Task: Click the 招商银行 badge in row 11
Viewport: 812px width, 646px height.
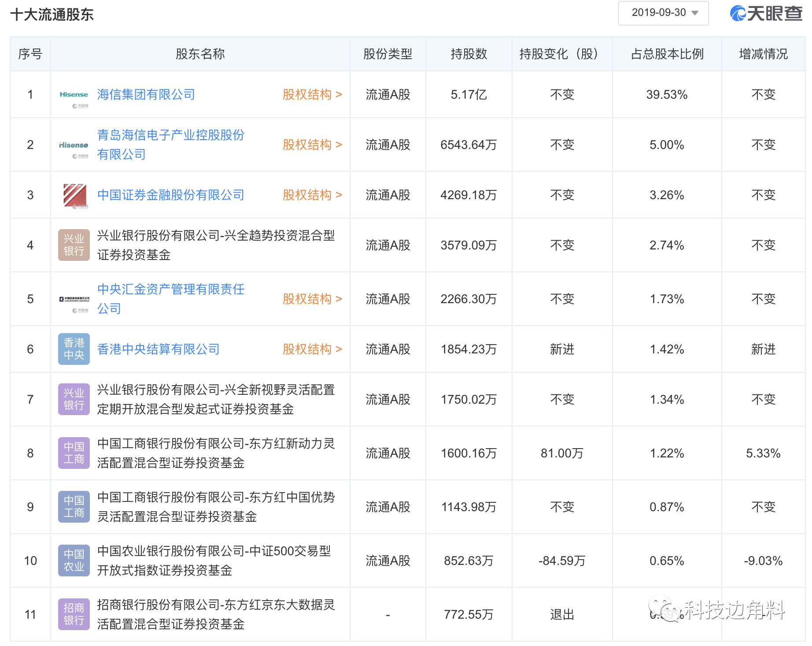Action: pos(74,614)
